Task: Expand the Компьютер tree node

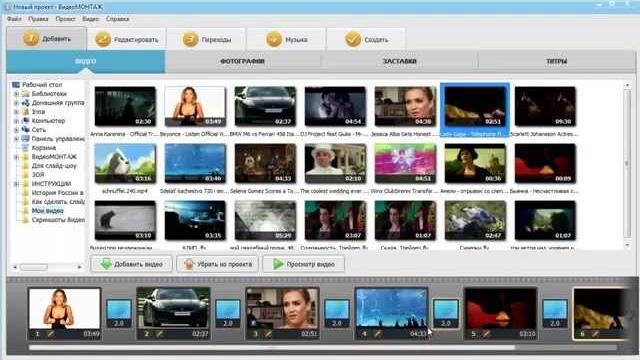Action: (x=16, y=121)
